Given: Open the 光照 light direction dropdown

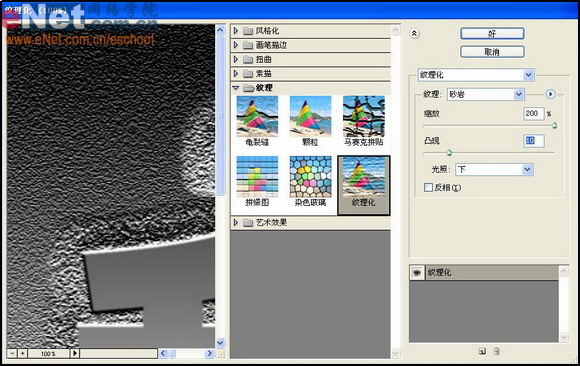Looking at the screenshot, I should coord(494,169).
